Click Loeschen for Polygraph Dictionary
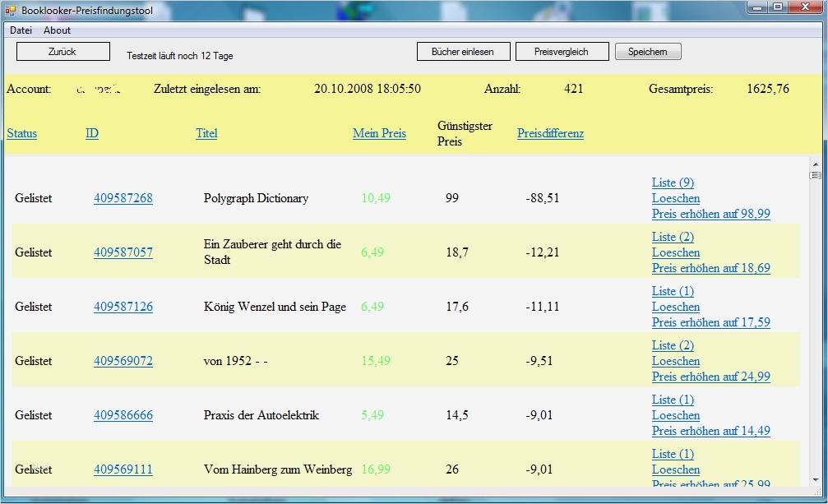The width and height of the screenshot is (828, 504). (675, 198)
